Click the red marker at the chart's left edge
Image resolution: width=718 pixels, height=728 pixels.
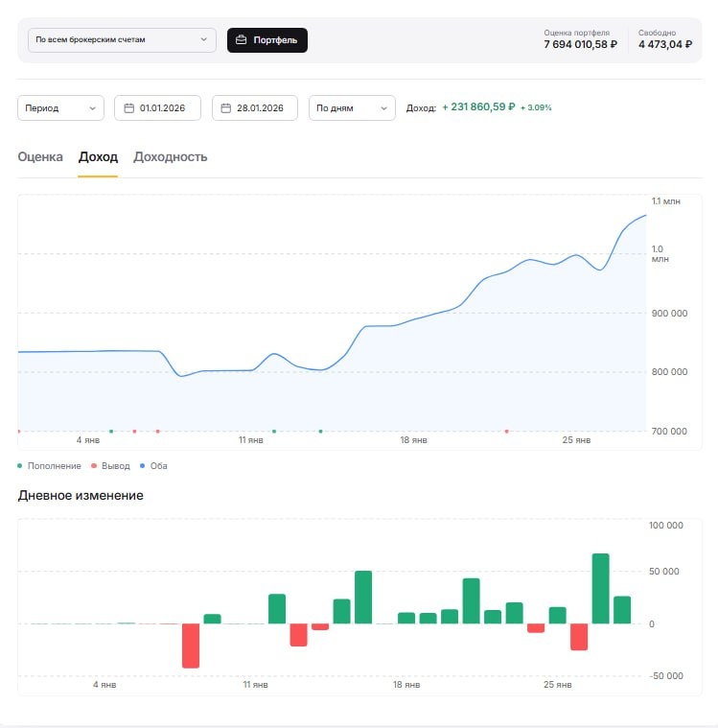tap(19, 432)
